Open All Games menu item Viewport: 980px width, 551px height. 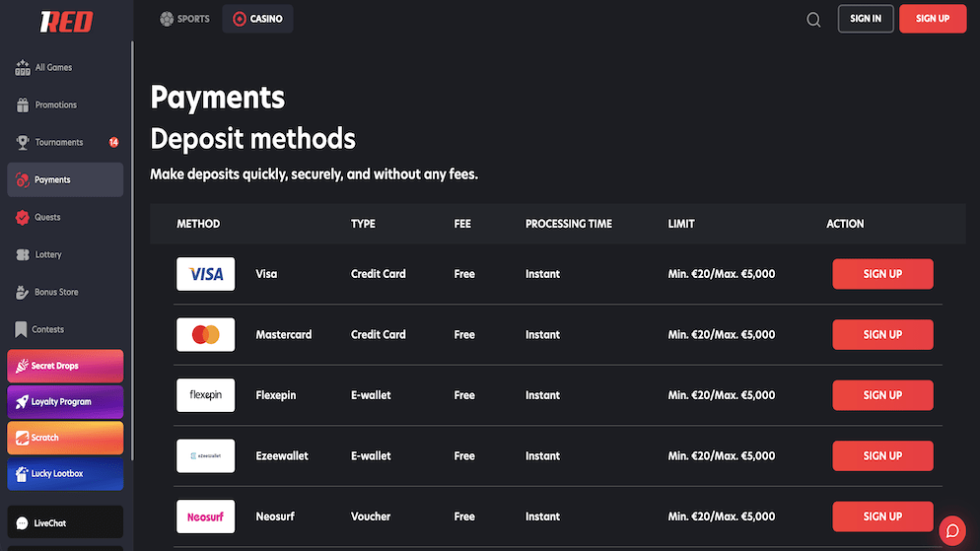point(65,67)
